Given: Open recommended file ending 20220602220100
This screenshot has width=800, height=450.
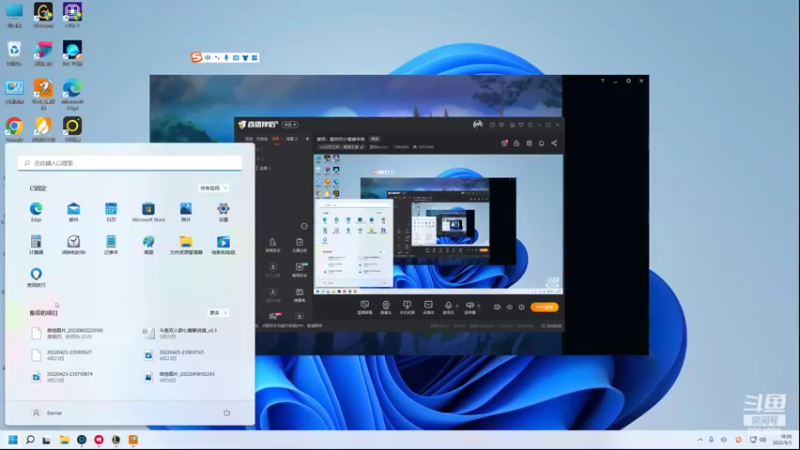Looking at the screenshot, I should (69, 333).
